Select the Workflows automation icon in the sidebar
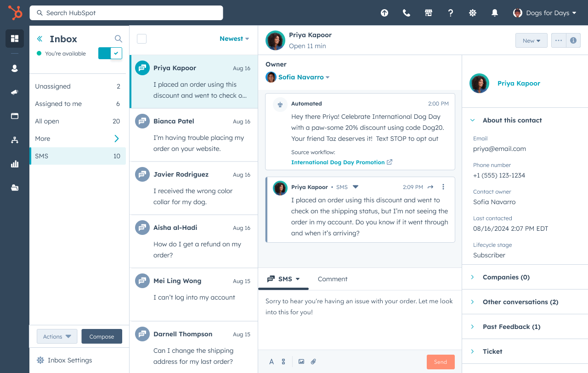This screenshot has height=373, width=588. pos(14,140)
